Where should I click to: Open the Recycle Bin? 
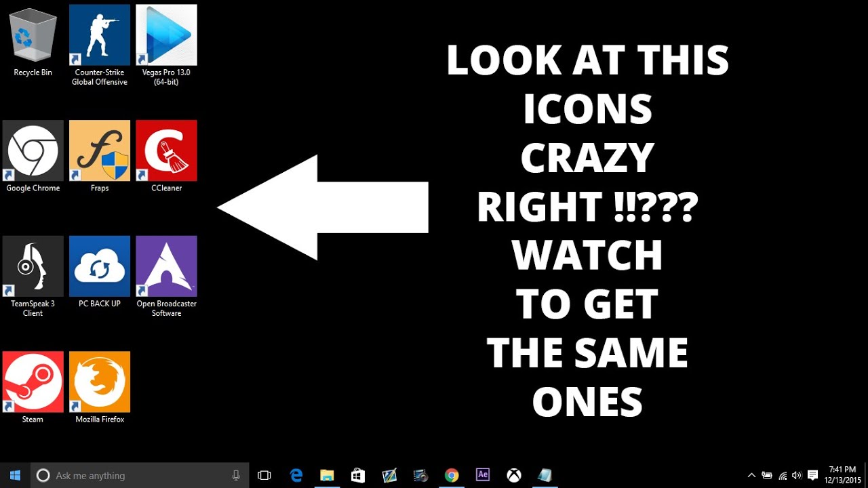pos(33,35)
